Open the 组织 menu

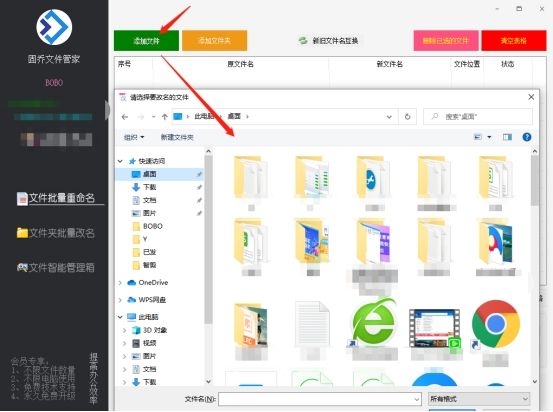[134, 137]
